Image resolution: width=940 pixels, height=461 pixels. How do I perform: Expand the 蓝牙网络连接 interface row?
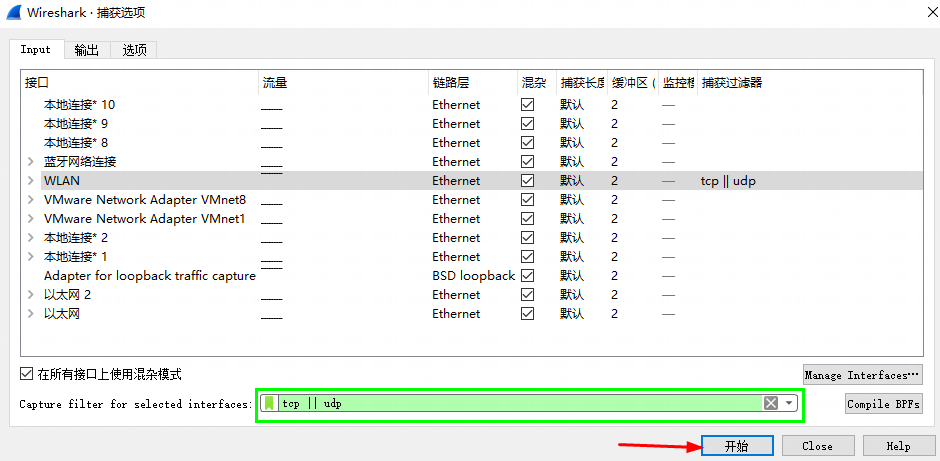31,162
